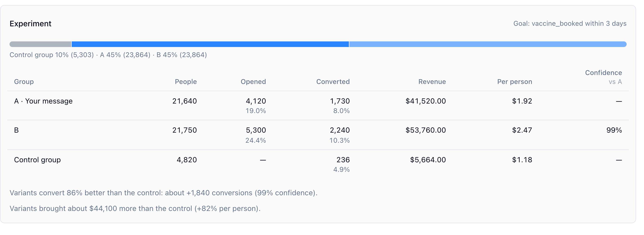Click people value 4,820
The image size is (644, 235).
pyautogui.click(x=186, y=160)
